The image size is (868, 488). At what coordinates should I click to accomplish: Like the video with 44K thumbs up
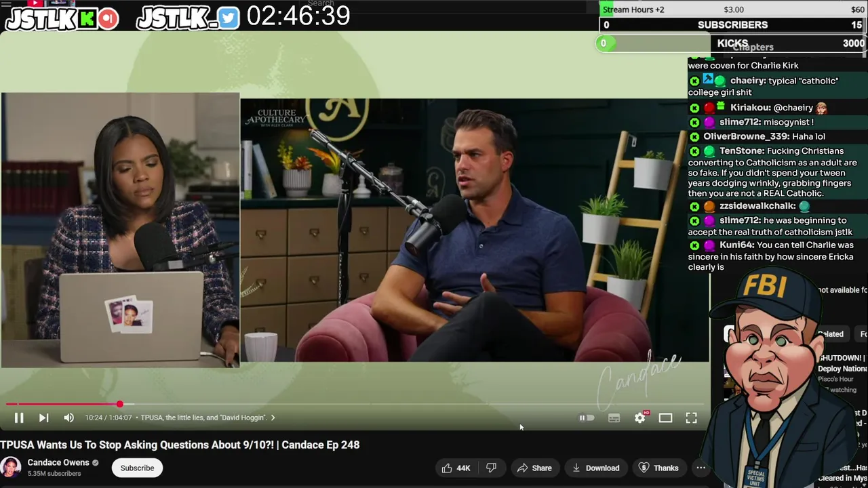[457, 468]
